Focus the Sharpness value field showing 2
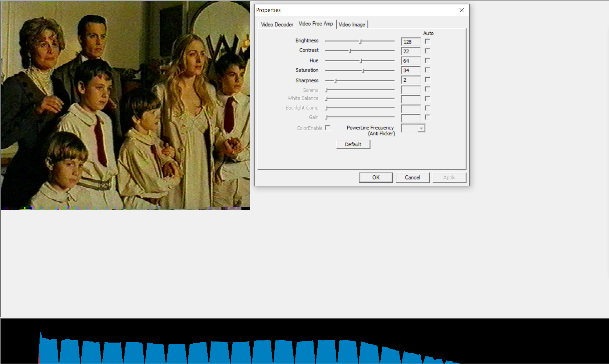The height and width of the screenshot is (364, 609). click(411, 80)
